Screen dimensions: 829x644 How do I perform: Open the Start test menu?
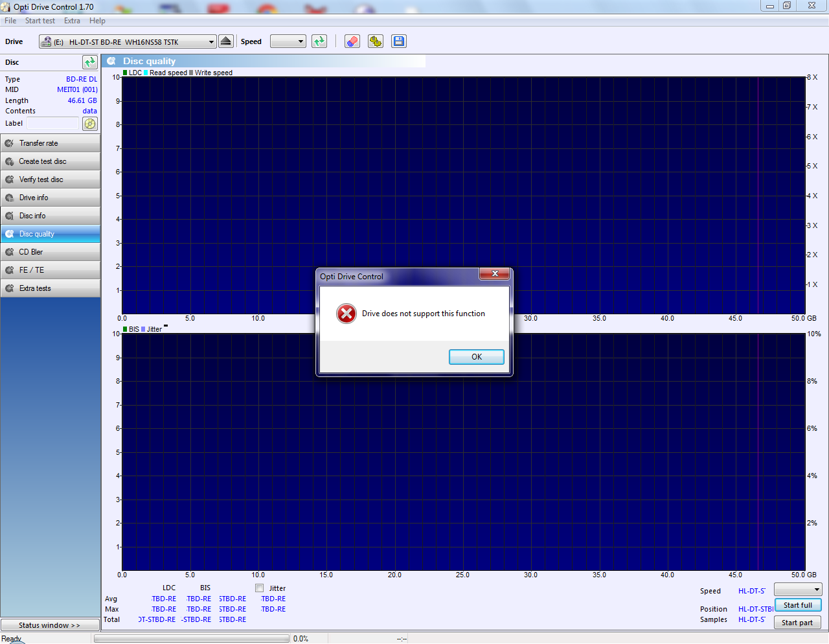[x=40, y=21]
